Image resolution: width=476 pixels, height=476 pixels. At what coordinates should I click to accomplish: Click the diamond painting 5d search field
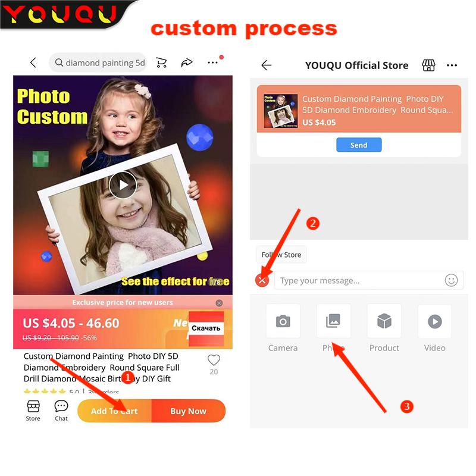pos(98,62)
